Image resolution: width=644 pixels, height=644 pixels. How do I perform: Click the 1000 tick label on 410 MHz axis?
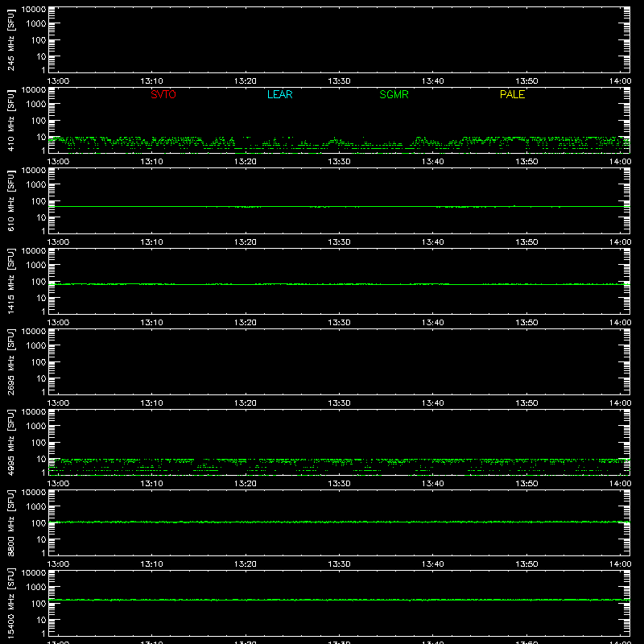(x=36, y=105)
